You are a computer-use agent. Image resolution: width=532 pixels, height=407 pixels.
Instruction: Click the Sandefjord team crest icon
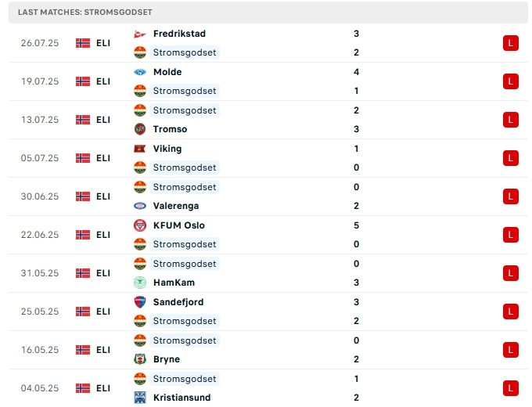140,302
